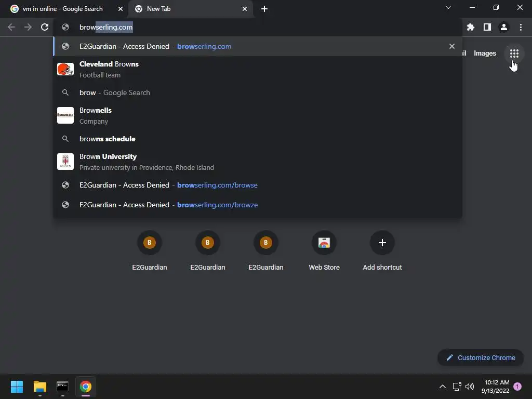Select the Cleveland Browns helmet suggestion
Viewport: 532px width, 399px height.
coord(258,69)
